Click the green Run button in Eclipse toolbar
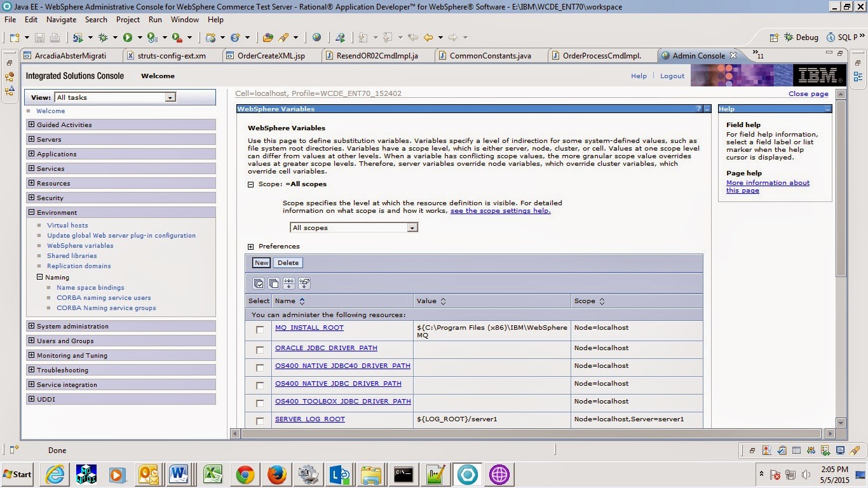The height and width of the screenshot is (488, 868). tap(128, 38)
